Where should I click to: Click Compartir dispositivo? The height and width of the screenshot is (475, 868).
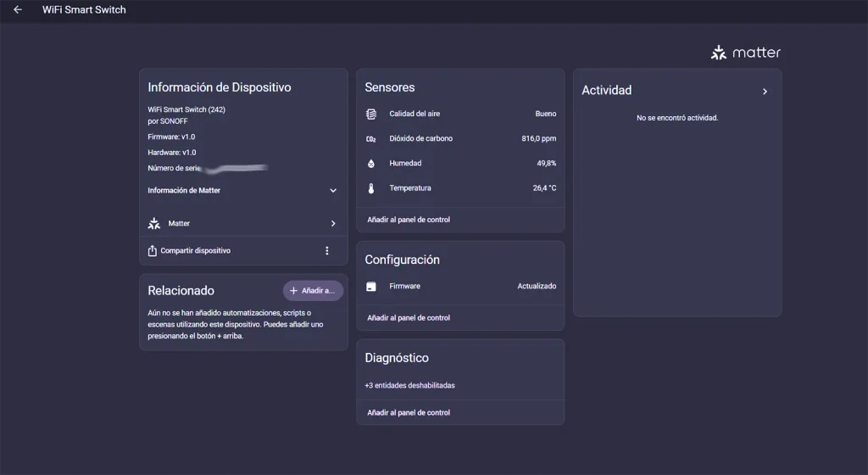point(196,251)
